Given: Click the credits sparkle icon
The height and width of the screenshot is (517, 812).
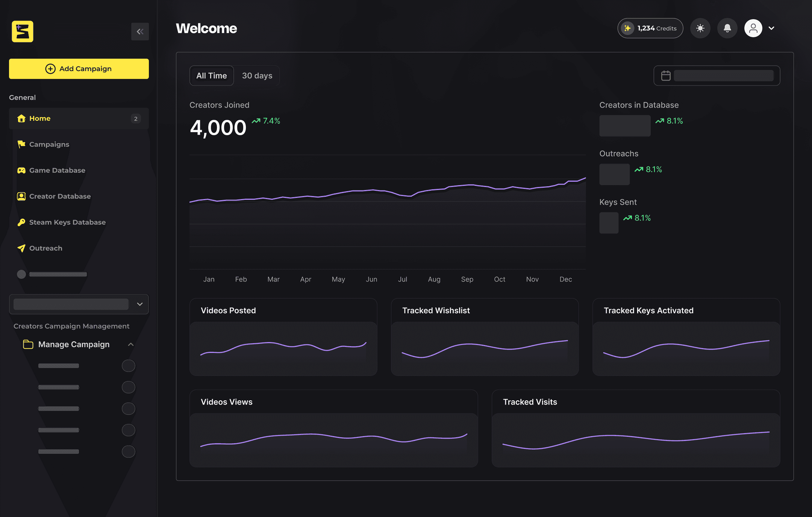Looking at the screenshot, I should click(x=627, y=28).
